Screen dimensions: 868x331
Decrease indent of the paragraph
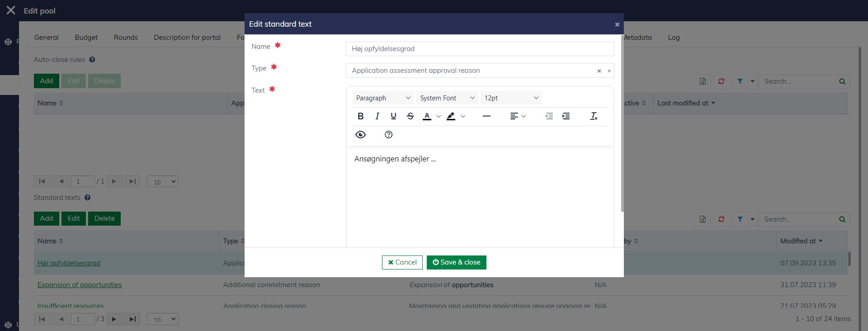[x=549, y=116]
